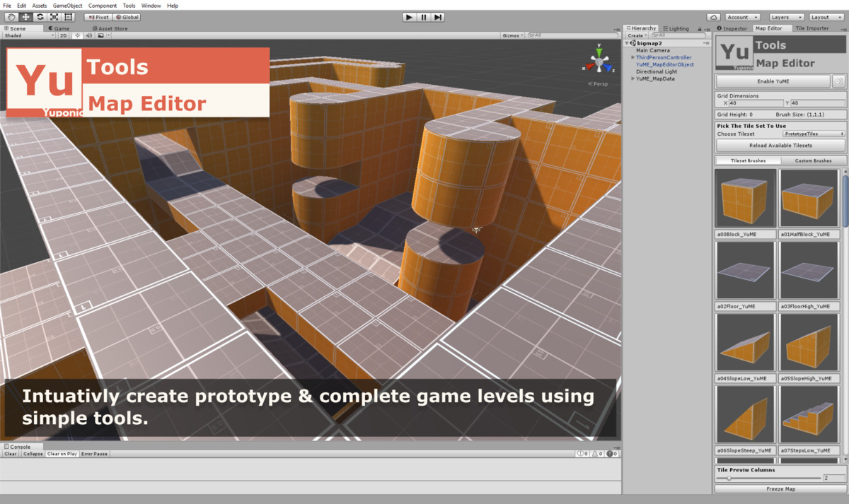Expand YuME_MapData in Hierarchy

pyautogui.click(x=633, y=78)
